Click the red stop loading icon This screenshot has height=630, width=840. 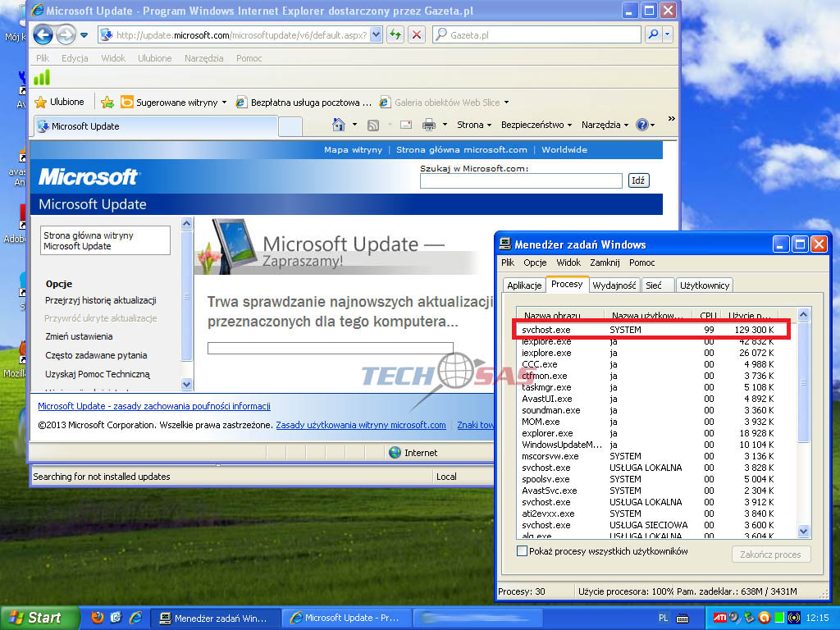tap(416, 34)
